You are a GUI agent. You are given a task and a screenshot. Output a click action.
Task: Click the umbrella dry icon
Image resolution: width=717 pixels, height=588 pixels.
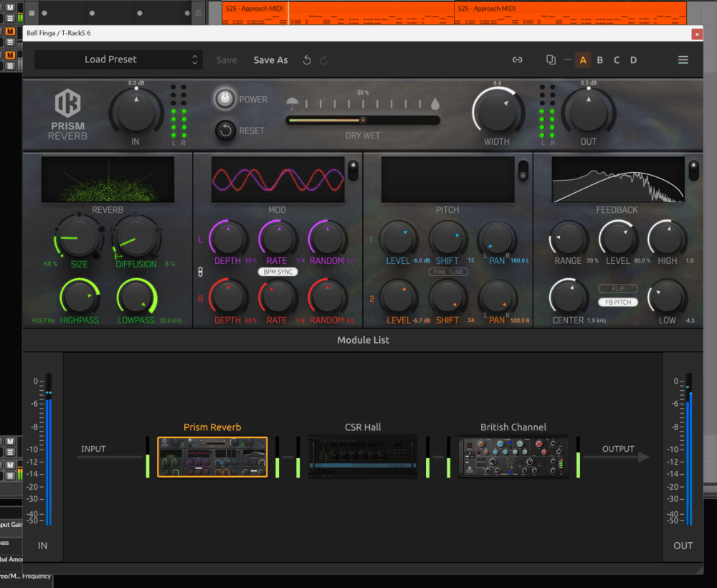click(x=293, y=103)
